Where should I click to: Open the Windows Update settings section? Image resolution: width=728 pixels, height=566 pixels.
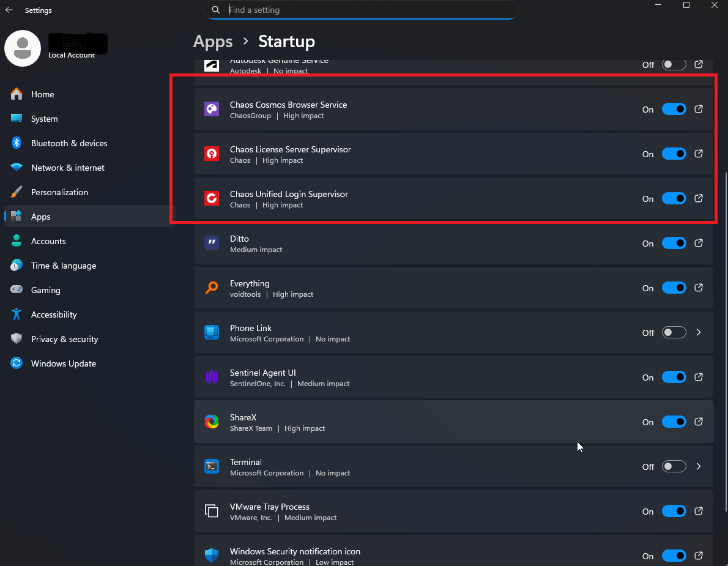coord(64,363)
